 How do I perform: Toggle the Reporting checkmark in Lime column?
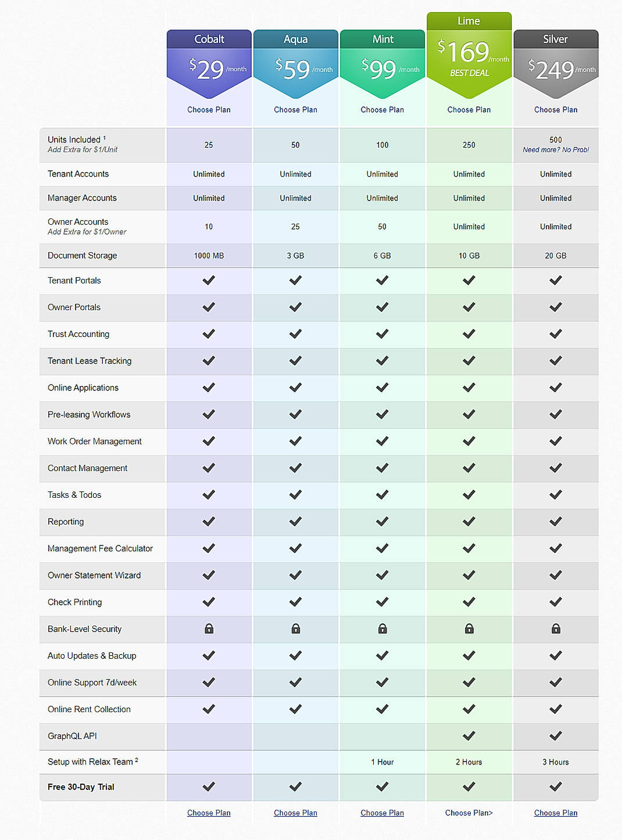pos(469,522)
